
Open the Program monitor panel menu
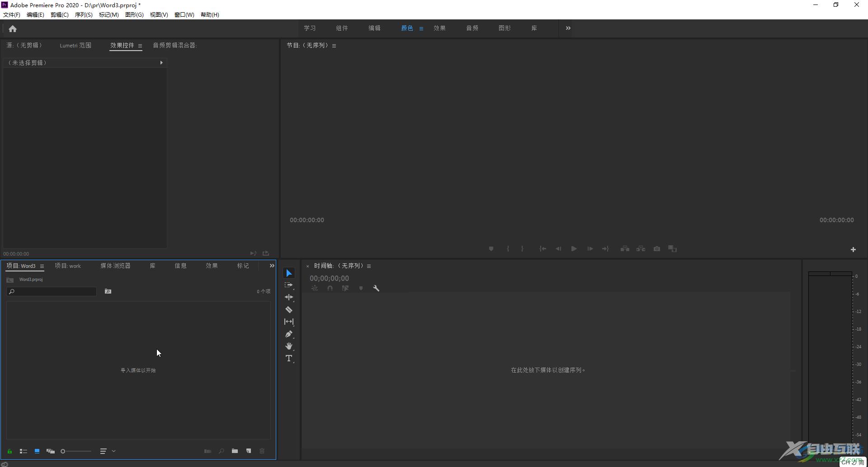click(x=334, y=46)
